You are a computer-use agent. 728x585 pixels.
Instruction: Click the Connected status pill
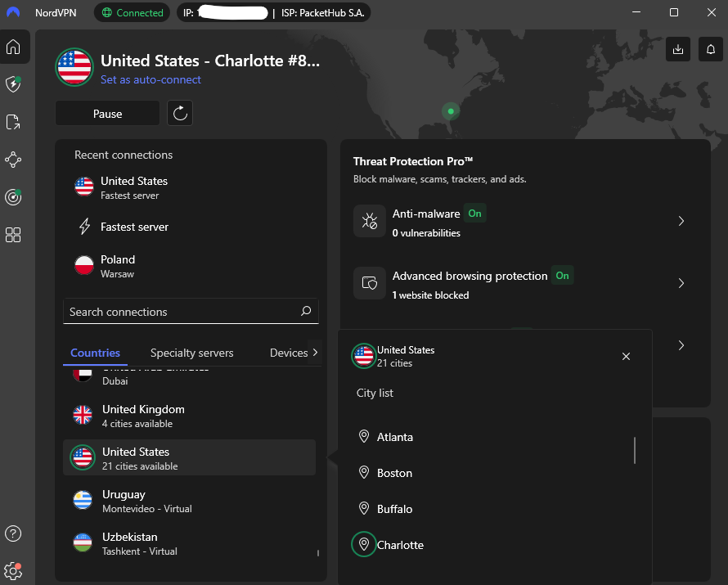point(132,12)
